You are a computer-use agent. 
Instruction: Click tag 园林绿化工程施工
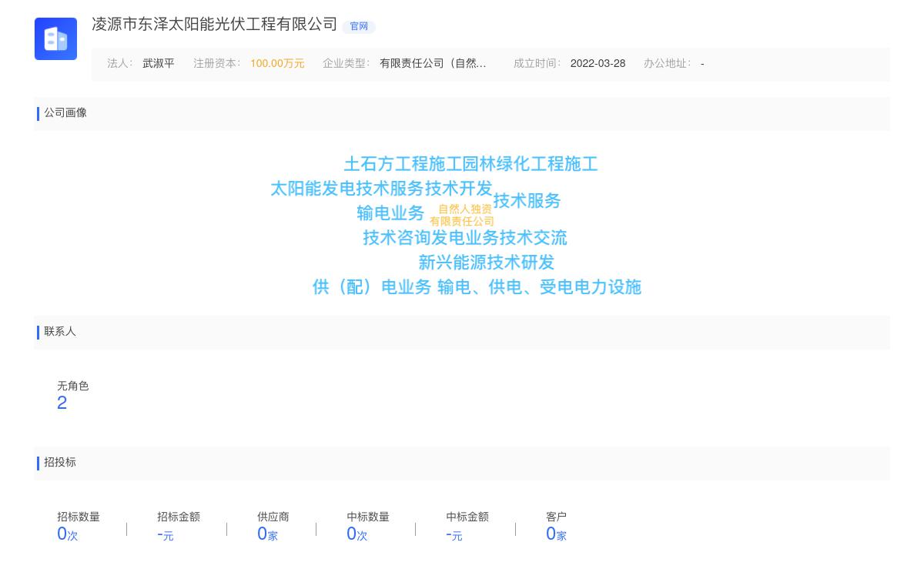click(530, 164)
